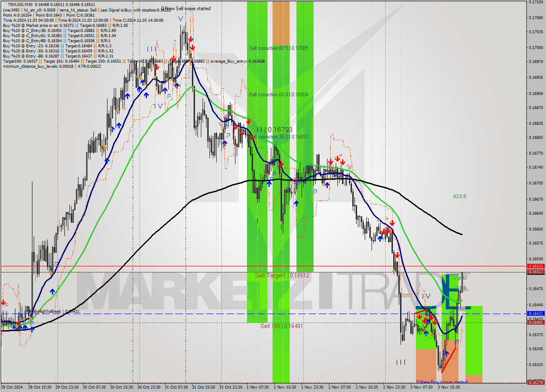Viewport: 546px width, 392px height.
Task: Click the 'Sell correction 38.2 | 0.16812' label
Action: pyautogui.click(x=279, y=137)
